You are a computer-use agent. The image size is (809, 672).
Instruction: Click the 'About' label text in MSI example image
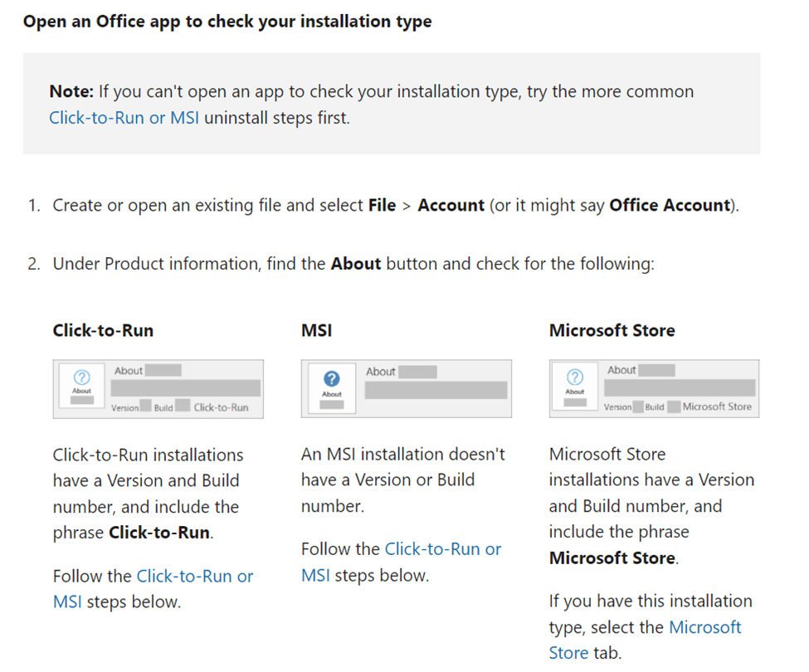[x=381, y=372]
